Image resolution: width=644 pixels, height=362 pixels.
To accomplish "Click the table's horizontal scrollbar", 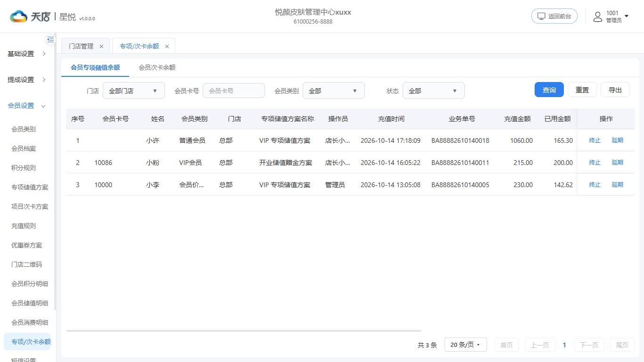I will (x=244, y=331).
